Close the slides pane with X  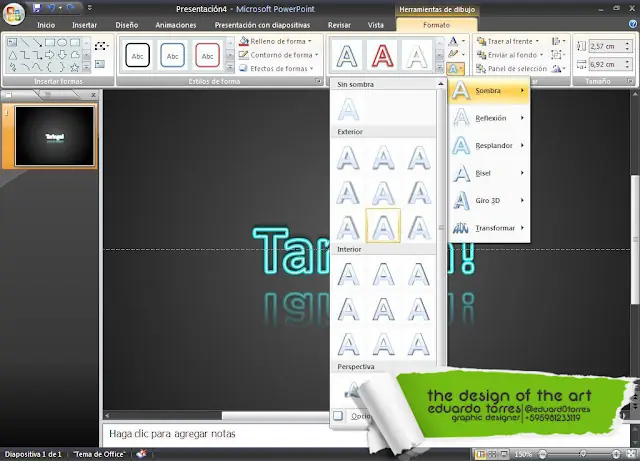coord(93,95)
